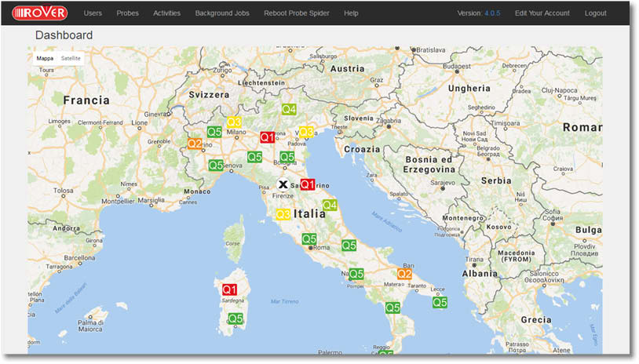The image size is (639, 364).
Task: Open the light green Q4 marker right of Italia
Action: pos(330,205)
